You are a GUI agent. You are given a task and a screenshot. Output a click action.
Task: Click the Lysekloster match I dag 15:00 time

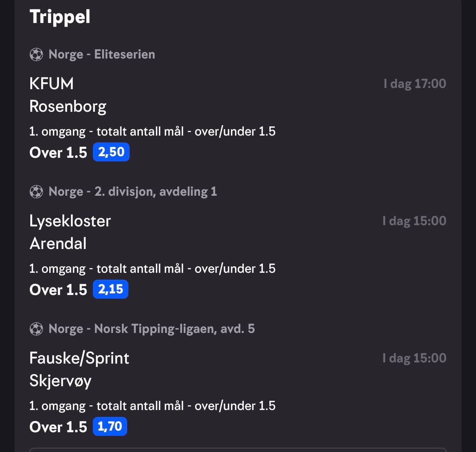[414, 221]
